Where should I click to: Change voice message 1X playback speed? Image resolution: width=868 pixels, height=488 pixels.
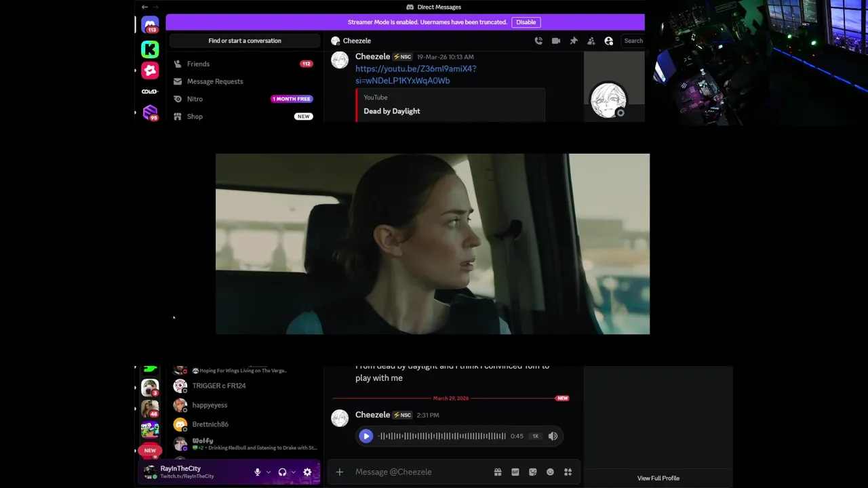click(535, 436)
